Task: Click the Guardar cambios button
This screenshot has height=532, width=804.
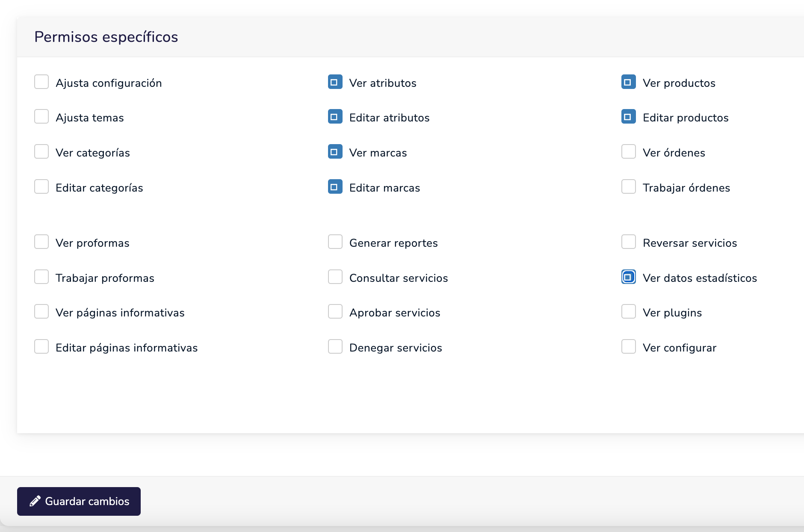Action: click(79, 501)
